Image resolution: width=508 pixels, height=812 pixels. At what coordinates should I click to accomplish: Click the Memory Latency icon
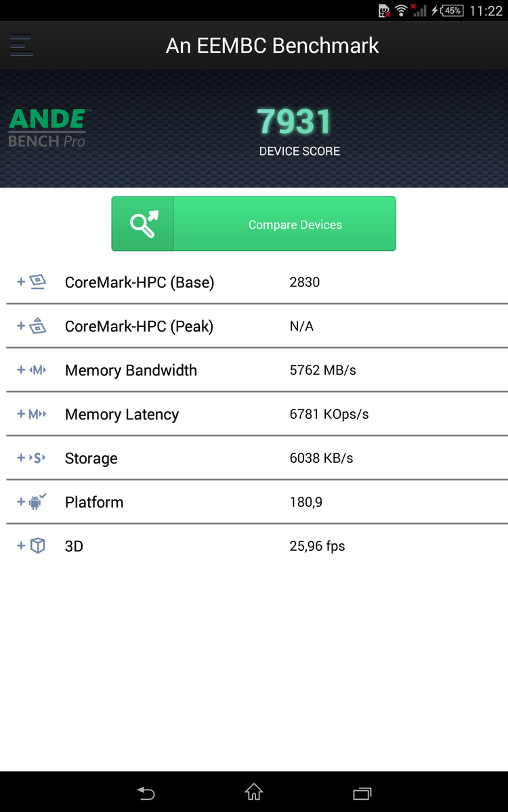pyautogui.click(x=38, y=414)
